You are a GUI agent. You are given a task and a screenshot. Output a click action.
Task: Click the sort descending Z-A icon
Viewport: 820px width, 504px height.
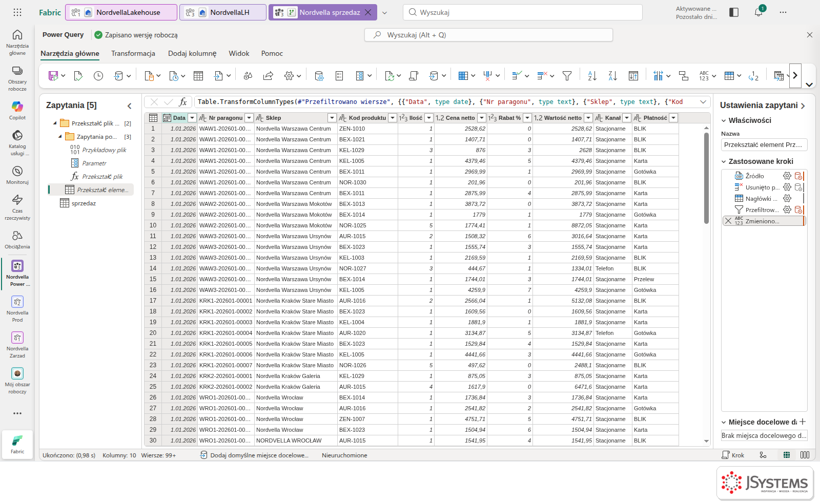[613, 76]
